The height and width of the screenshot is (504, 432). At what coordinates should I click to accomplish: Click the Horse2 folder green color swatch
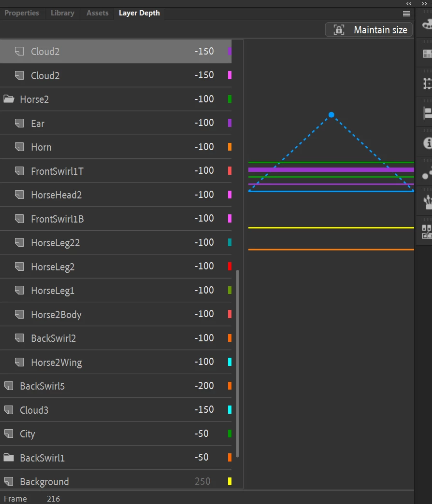tap(230, 98)
